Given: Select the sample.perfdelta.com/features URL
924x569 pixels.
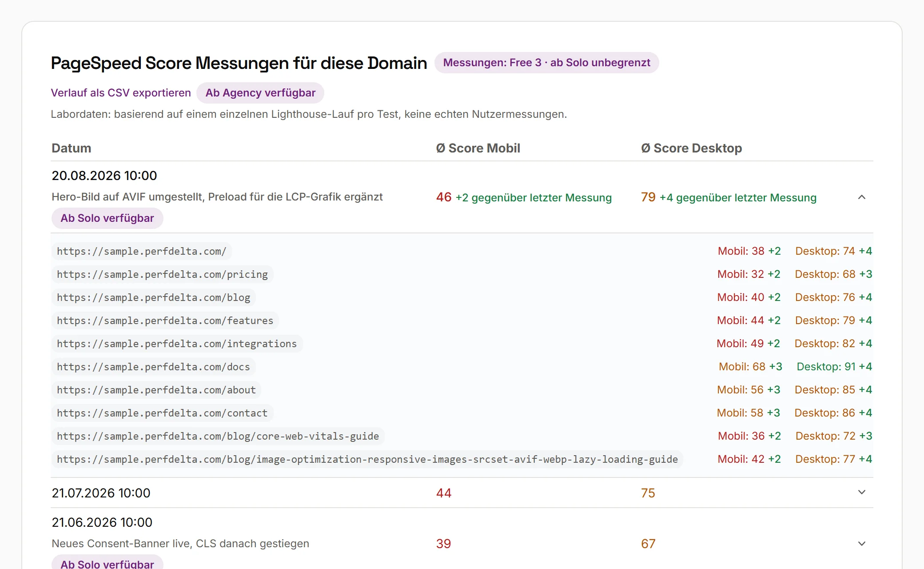Looking at the screenshot, I should pyautogui.click(x=165, y=321).
